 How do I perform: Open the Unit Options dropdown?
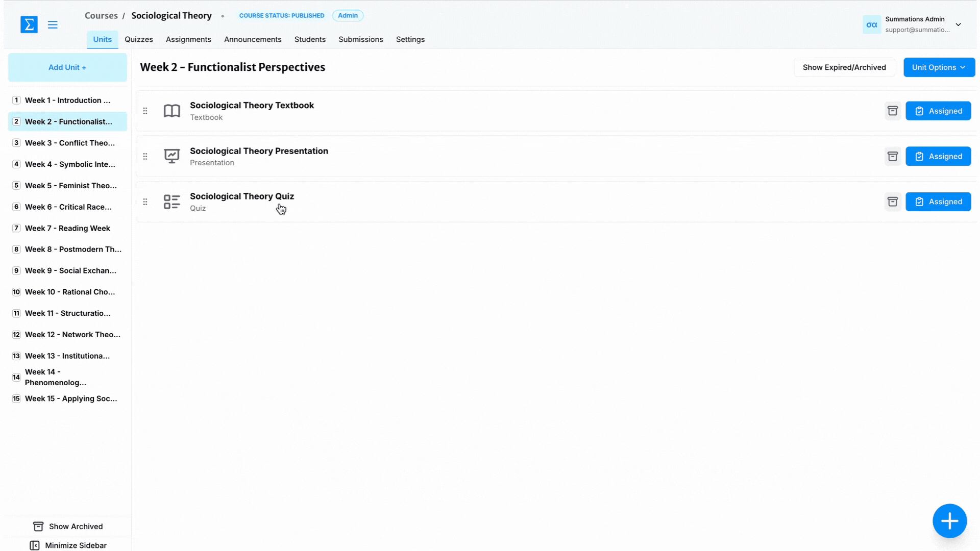939,67
